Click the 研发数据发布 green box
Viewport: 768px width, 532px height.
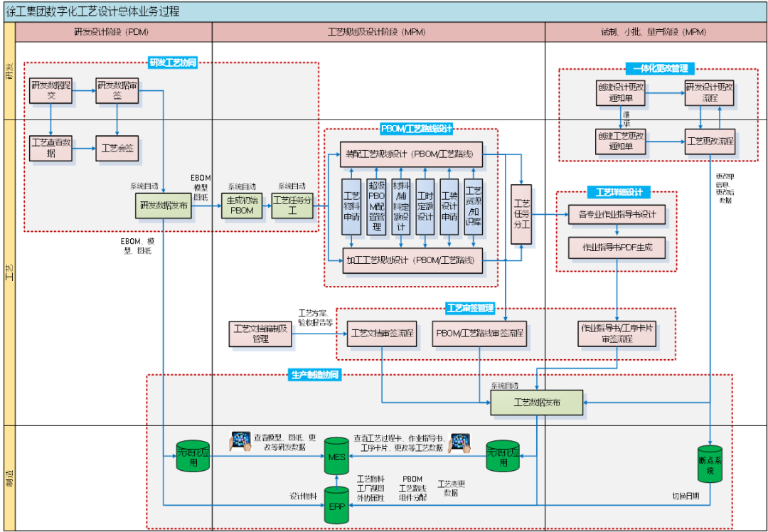click(x=164, y=206)
